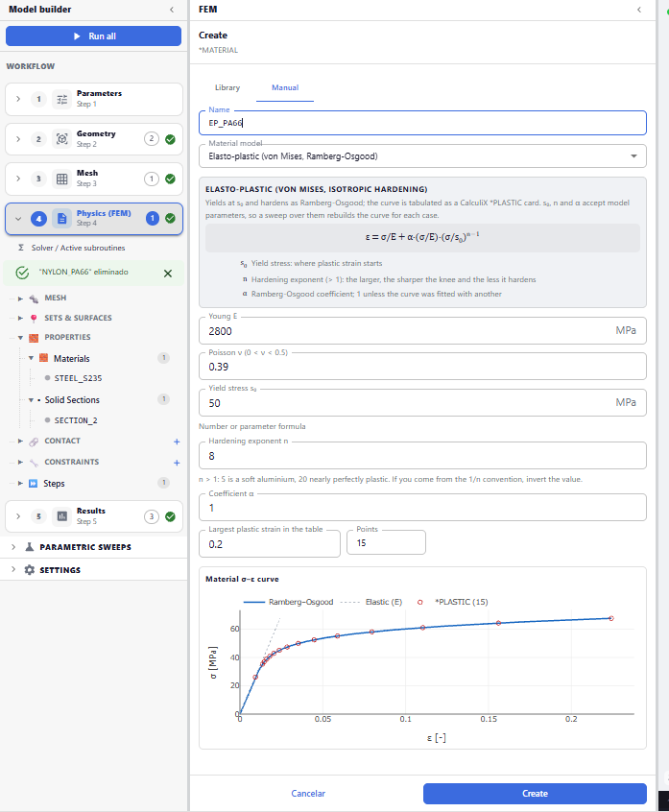Open Solver / Active subroutines

click(x=78, y=248)
